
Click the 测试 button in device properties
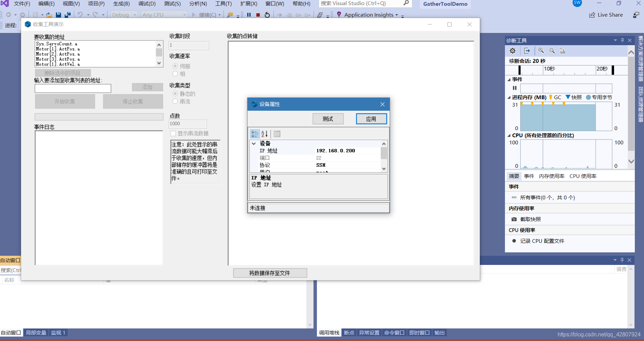[x=328, y=119]
